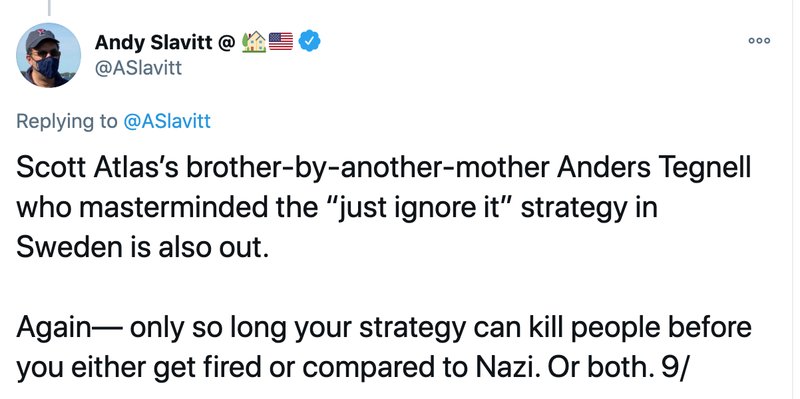Viewport: 800px width, 399px height.
Task: Click the display name Andy Slavitt
Action: pyautogui.click(x=154, y=43)
